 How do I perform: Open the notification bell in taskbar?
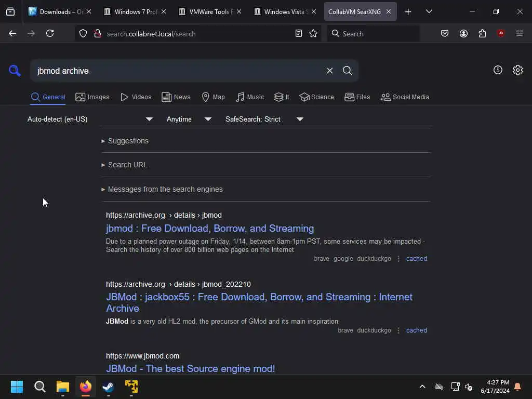[x=518, y=387]
